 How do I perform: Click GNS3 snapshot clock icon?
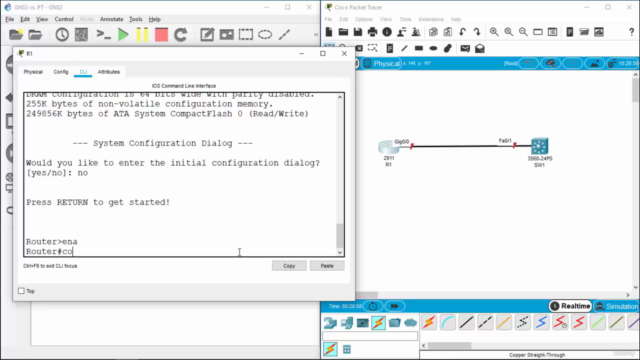62,35
